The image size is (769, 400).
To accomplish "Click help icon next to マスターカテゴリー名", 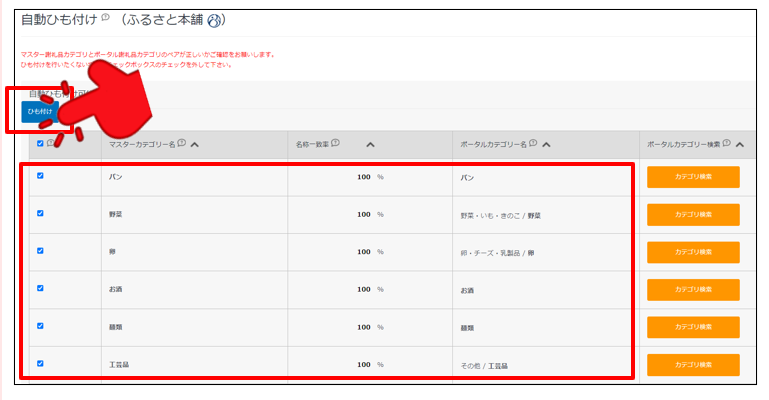I will point(182,143).
